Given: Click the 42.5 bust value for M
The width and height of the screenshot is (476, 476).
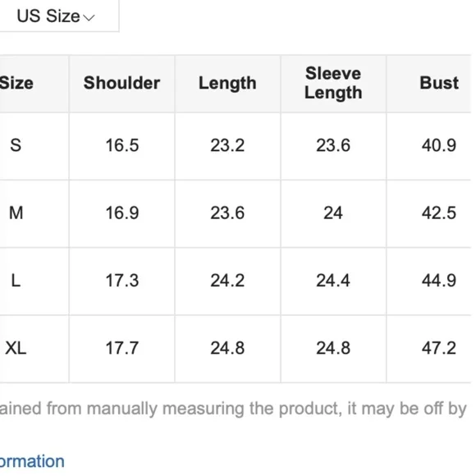Looking at the screenshot, I should pyautogui.click(x=439, y=213).
